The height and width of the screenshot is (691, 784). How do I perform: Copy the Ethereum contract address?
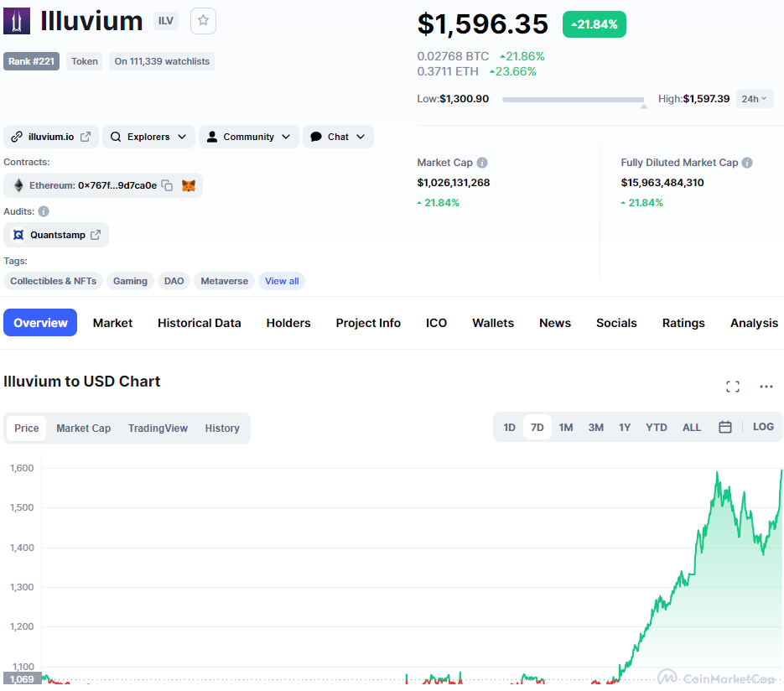(x=168, y=185)
